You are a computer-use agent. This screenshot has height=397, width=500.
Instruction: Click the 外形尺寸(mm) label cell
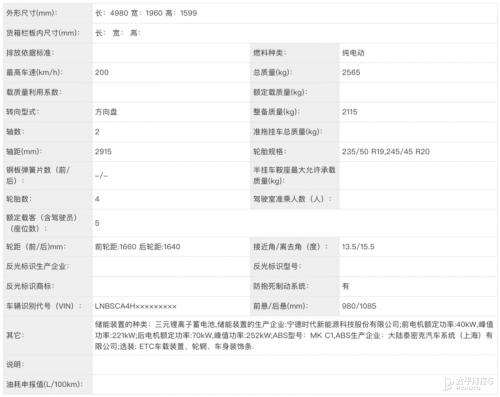click(x=32, y=13)
